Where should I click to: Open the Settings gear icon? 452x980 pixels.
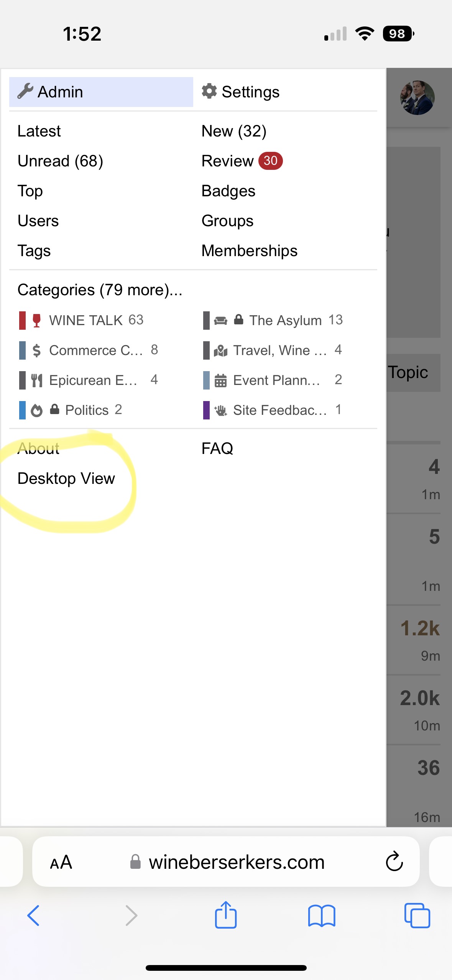tap(209, 92)
